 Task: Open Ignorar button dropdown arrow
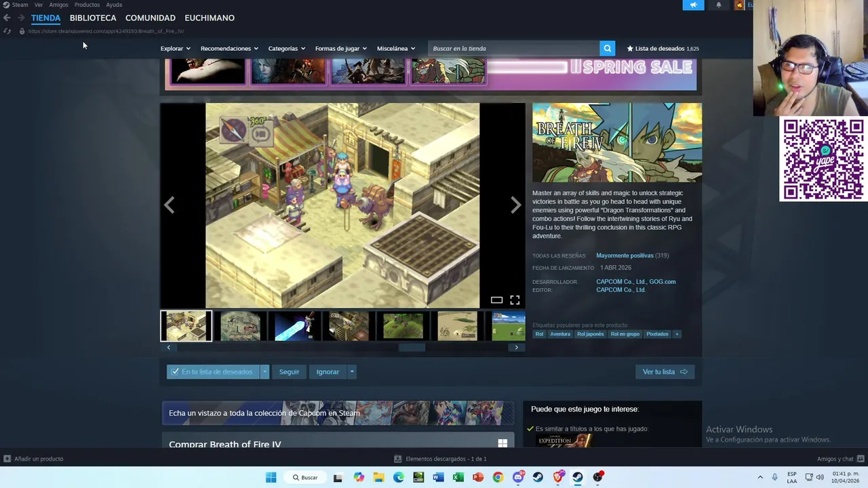tap(351, 371)
